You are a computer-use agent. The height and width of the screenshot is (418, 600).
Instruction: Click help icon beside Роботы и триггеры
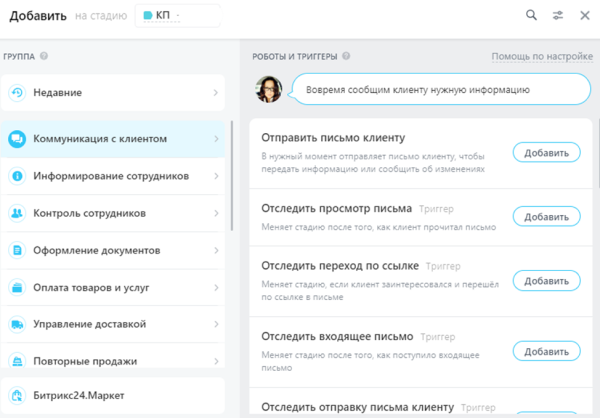coord(346,57)
